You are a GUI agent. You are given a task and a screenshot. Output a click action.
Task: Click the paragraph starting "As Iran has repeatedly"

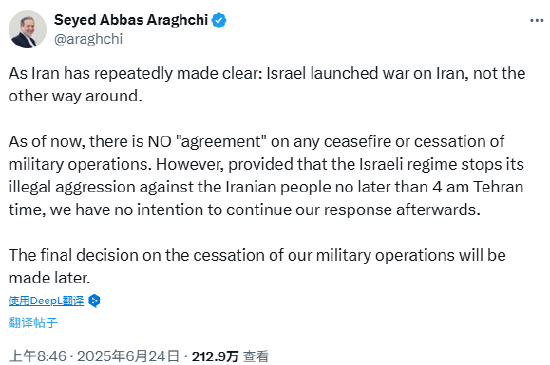tap(267, 85)
